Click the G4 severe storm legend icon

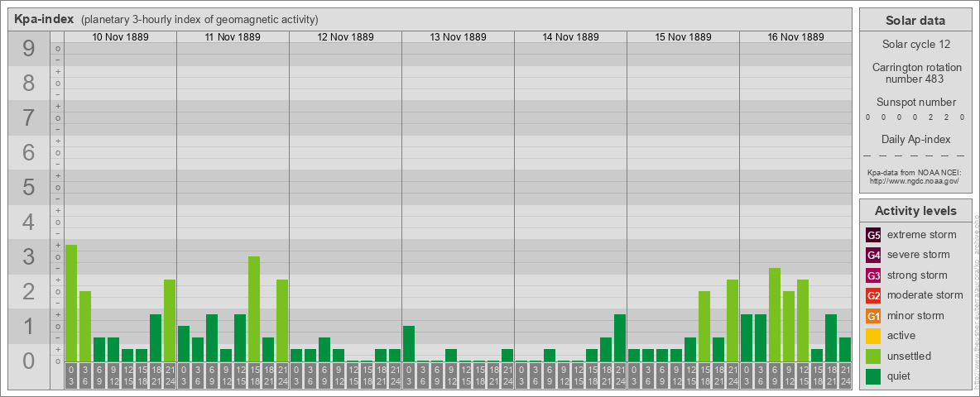coord(873,256)
